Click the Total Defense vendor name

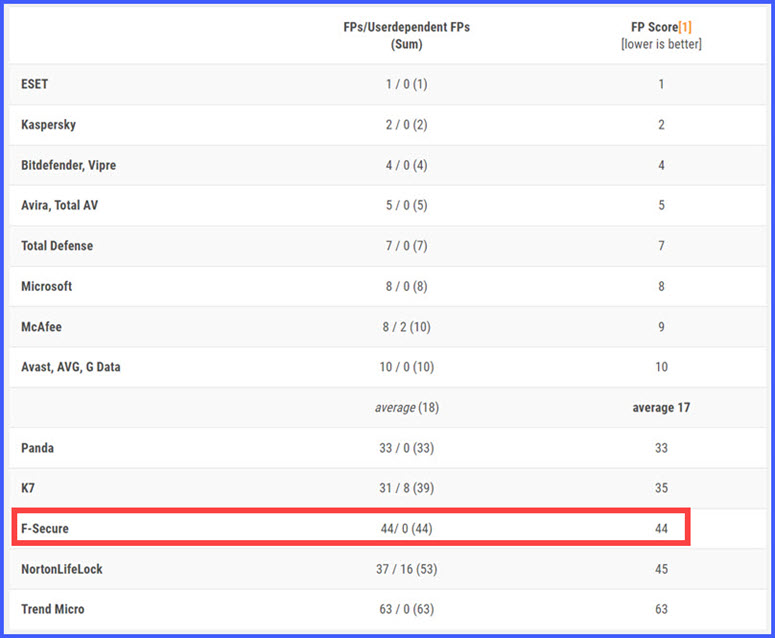coord(57,246)
